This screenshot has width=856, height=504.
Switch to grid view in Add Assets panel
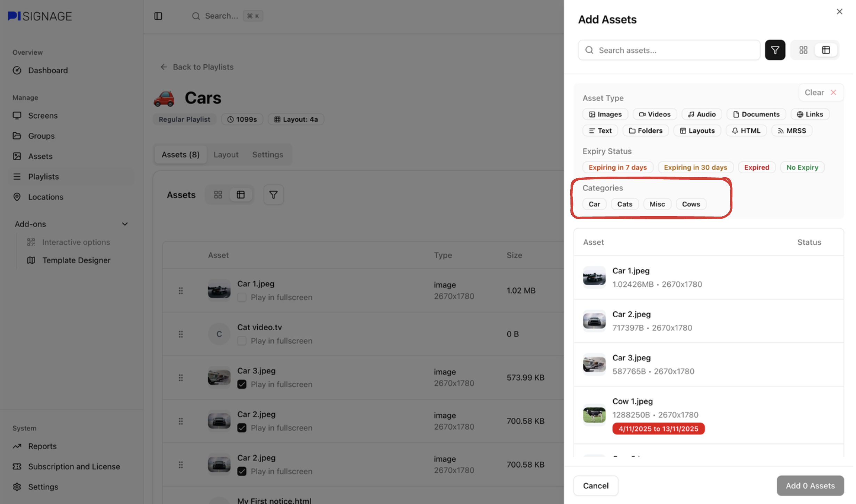(803, 50)
